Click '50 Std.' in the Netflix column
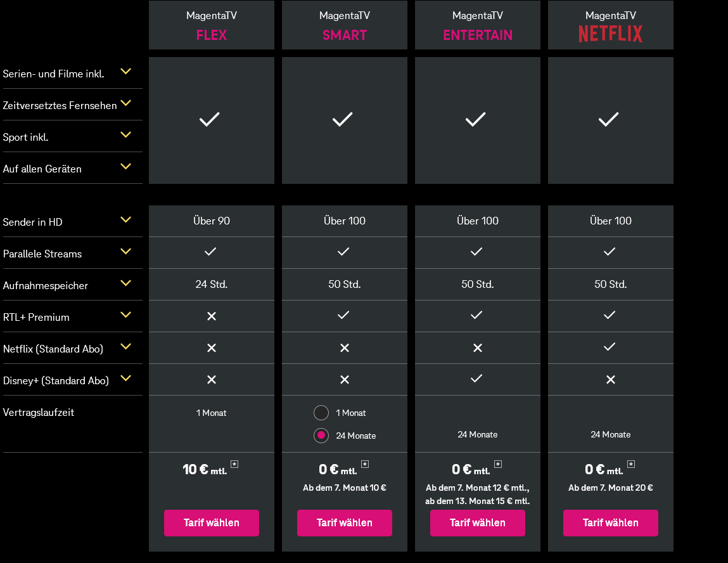 click(x=611, y=284)
